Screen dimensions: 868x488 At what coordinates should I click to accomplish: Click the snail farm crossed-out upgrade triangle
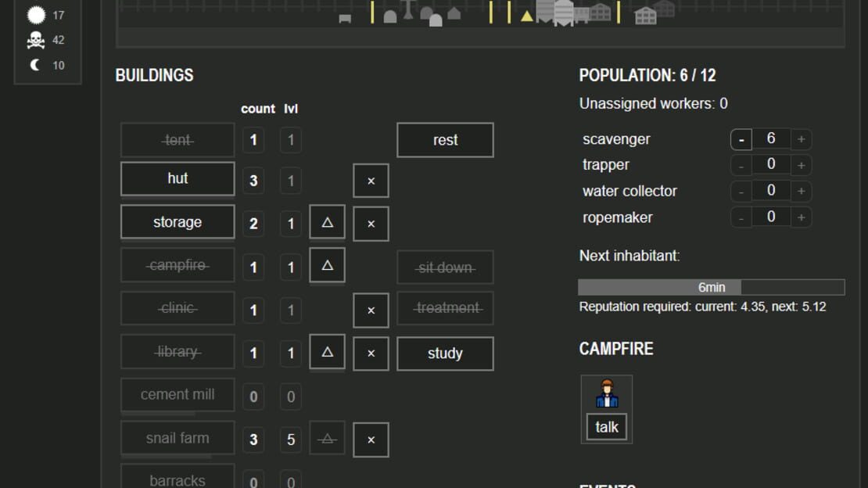(327, 439)
